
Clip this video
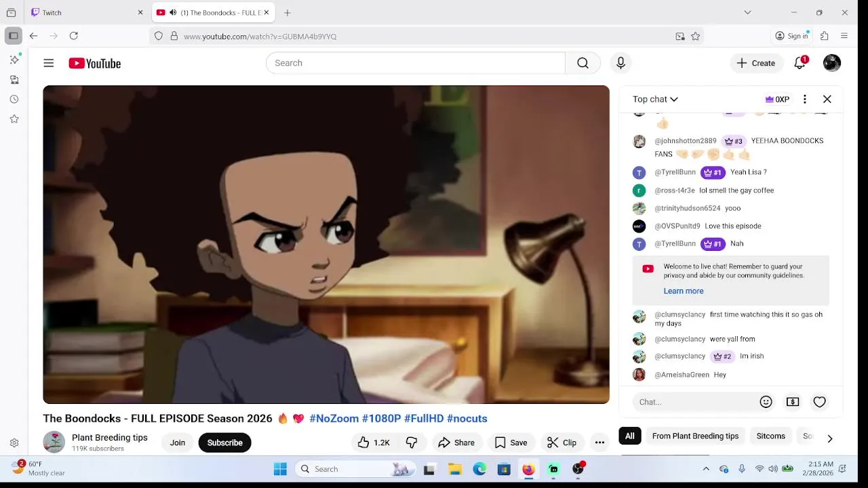[561, 443]
